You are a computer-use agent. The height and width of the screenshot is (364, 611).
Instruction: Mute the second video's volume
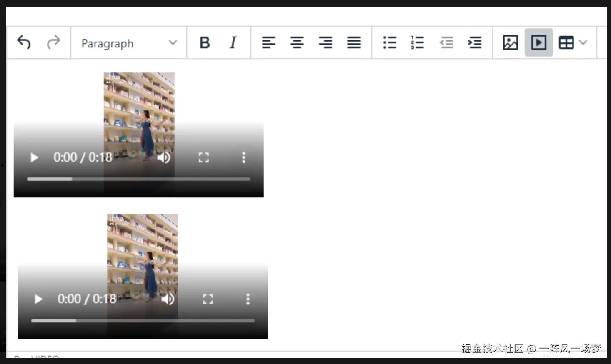point(168,299)
